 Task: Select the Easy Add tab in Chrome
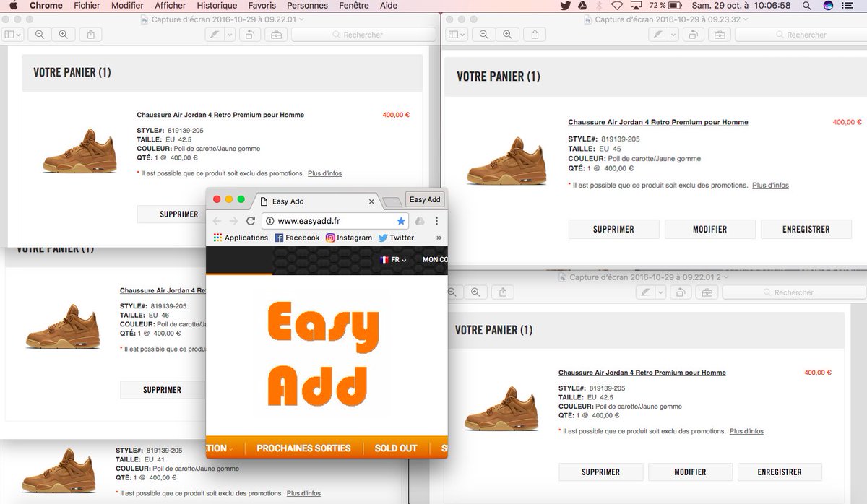tap(316, 201)
